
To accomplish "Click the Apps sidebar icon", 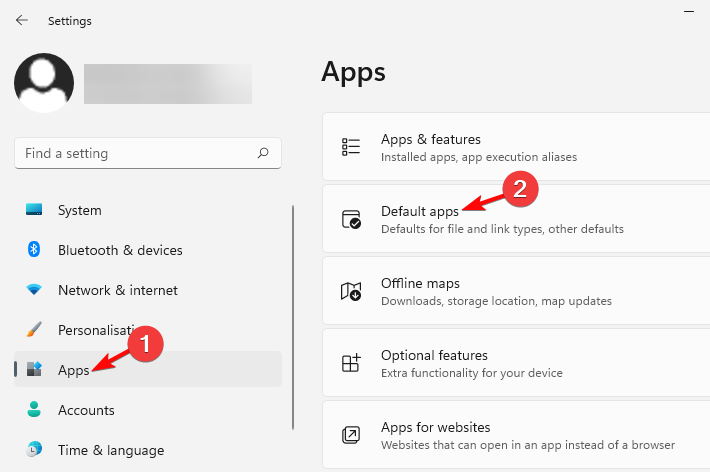I will 34,369.
